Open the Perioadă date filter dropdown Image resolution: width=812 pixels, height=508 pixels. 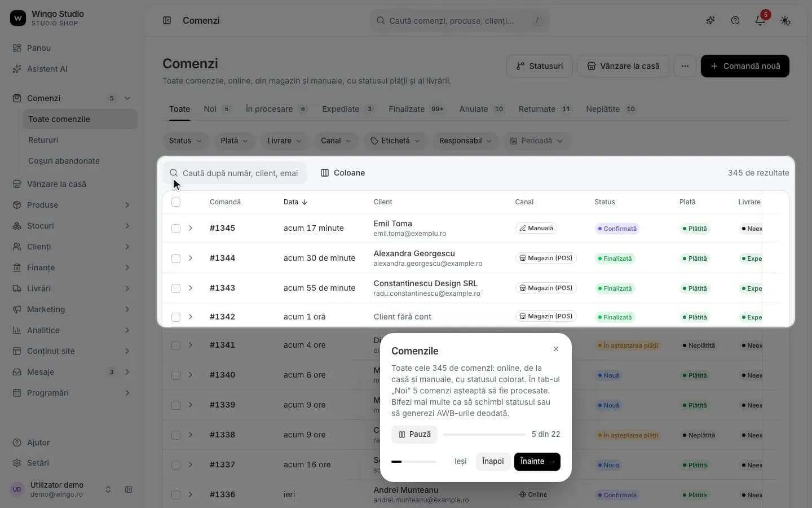536,141
